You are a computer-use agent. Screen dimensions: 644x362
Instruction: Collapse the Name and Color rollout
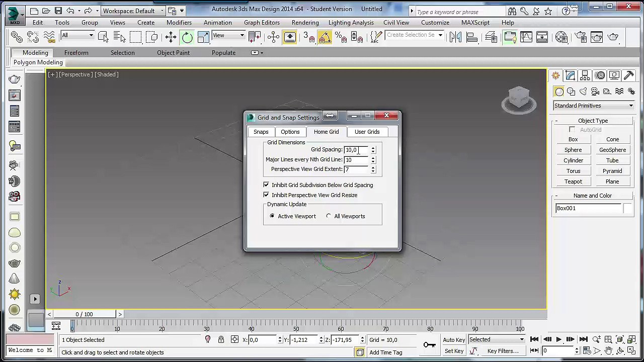(593, 196)
